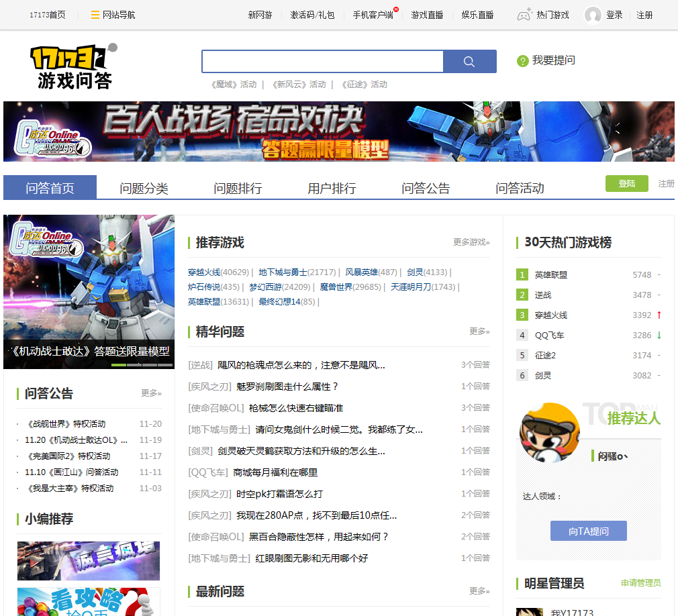Open 地下城与勇士 recommended game
Viewport: 678px width, 616px height.
[x=283, y=272]
